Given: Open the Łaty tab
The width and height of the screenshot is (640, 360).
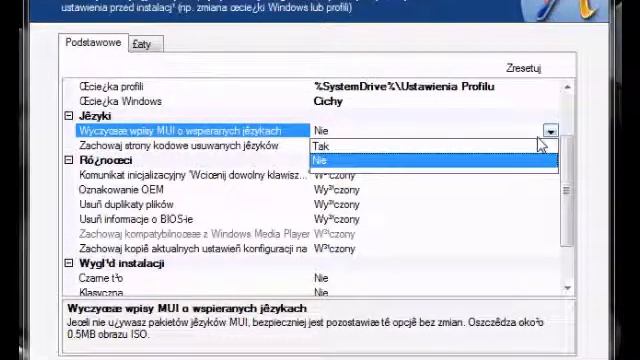Looking at the screenshot, I should click(146, 44).
